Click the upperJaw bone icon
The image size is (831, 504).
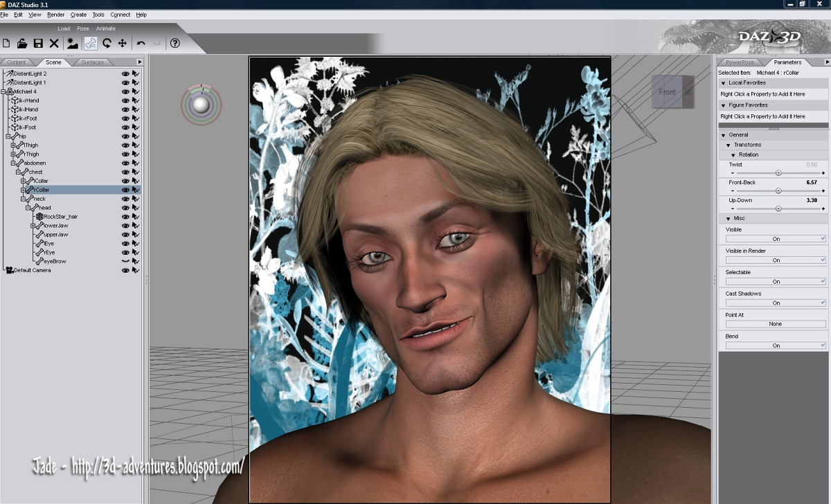pos(39,235)
